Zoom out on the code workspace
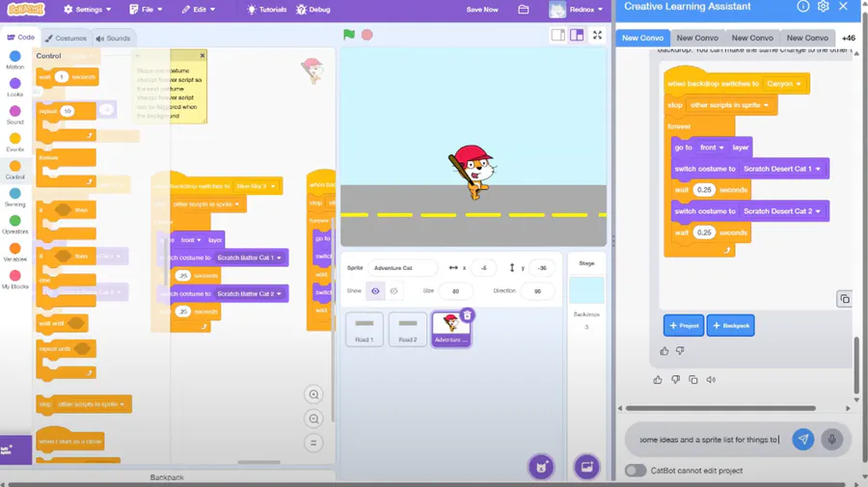868x487 pixels. click(x=313, y=419)
